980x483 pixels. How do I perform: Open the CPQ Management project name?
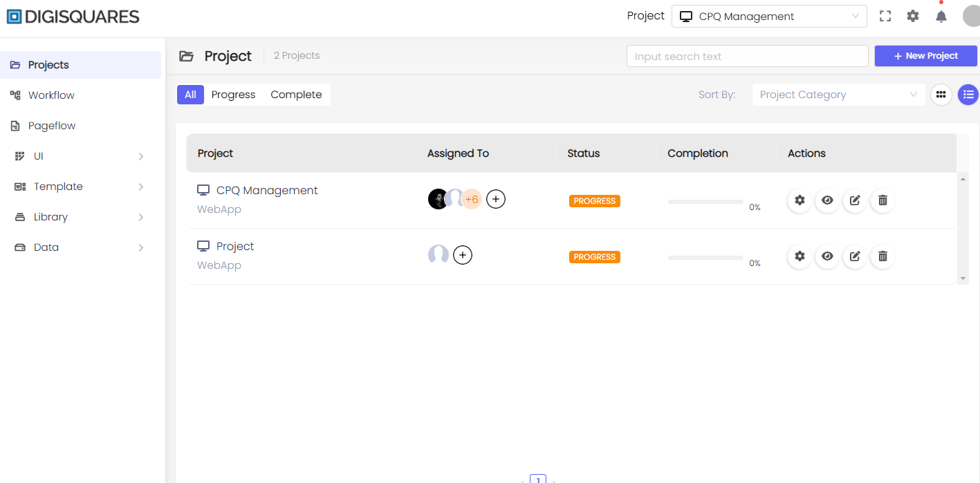(267, 191)
